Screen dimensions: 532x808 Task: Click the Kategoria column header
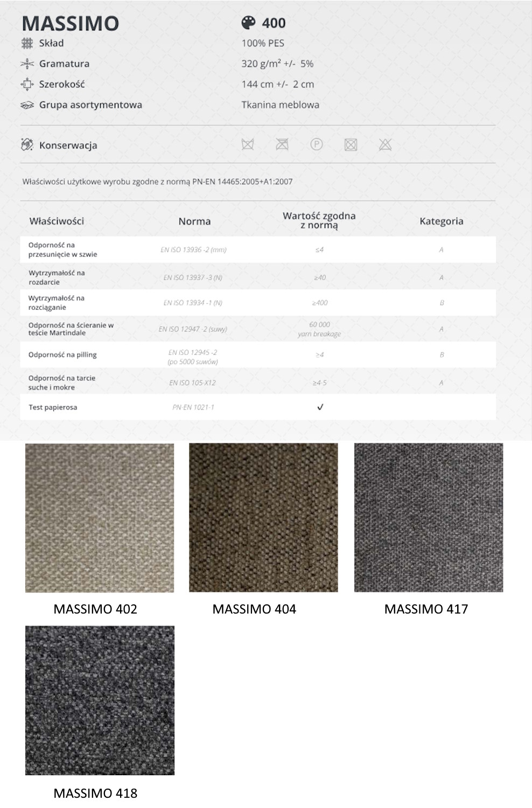click(x=441, y=221)
